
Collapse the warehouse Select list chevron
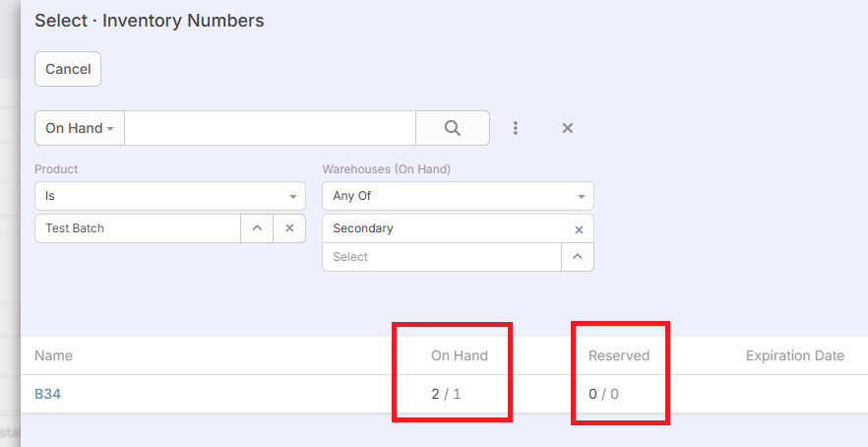point(578,257)
